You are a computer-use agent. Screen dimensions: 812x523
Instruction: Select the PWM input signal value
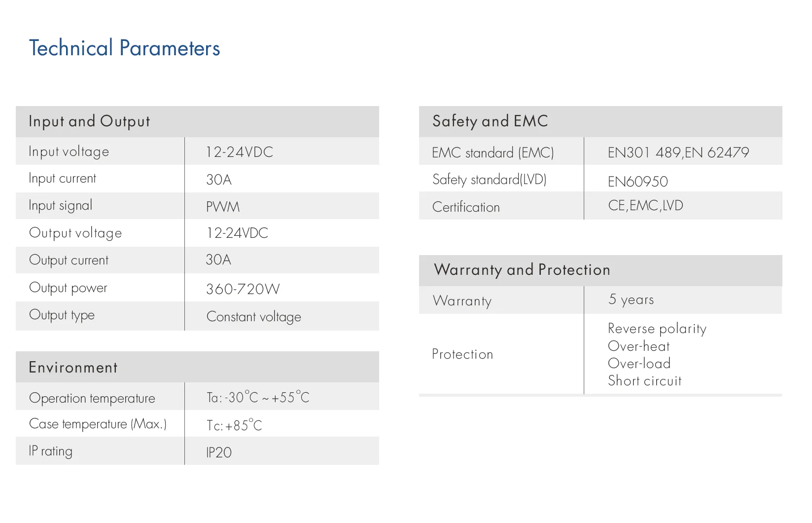tap(223, 207)
